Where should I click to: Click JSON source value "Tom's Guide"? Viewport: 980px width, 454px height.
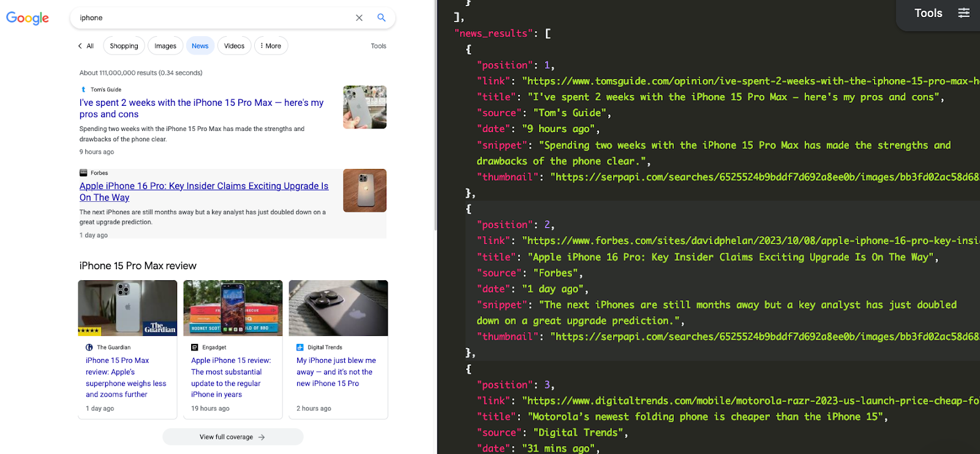click(x=569, y=113)
